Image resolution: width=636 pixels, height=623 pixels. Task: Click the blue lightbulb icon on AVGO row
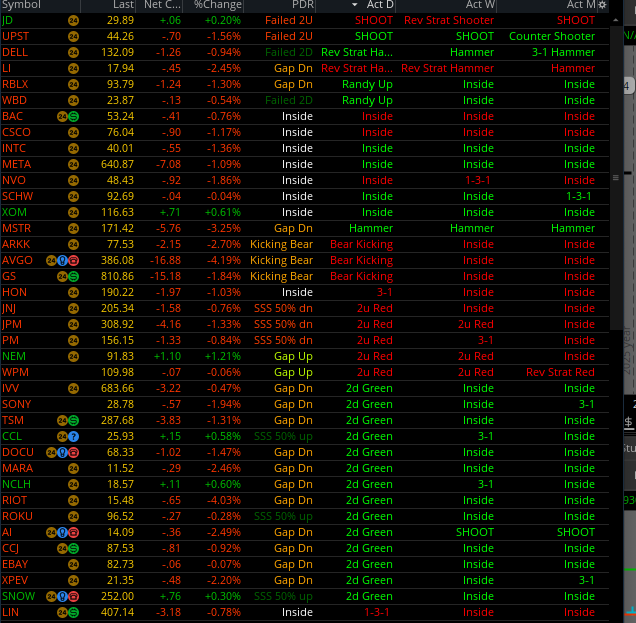(62, 261)
